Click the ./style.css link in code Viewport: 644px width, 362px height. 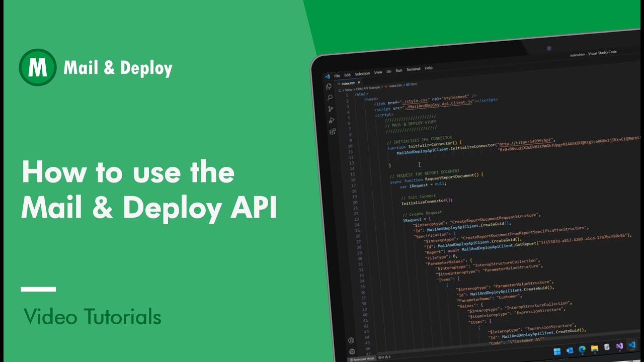coord(415,101)
